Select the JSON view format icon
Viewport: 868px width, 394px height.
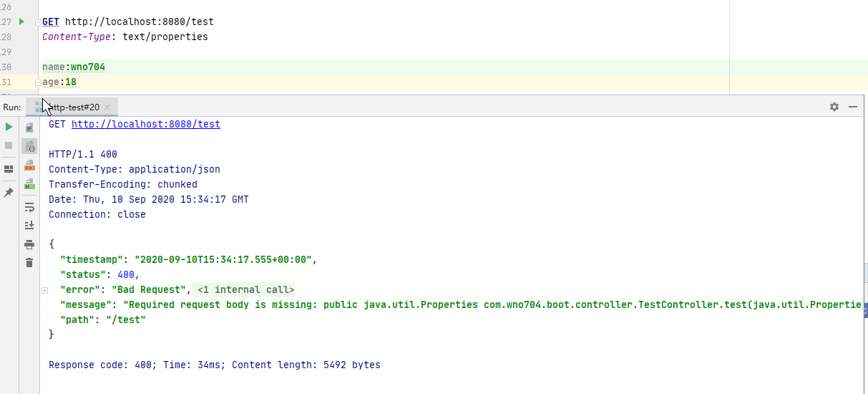(x=29, y=146)
